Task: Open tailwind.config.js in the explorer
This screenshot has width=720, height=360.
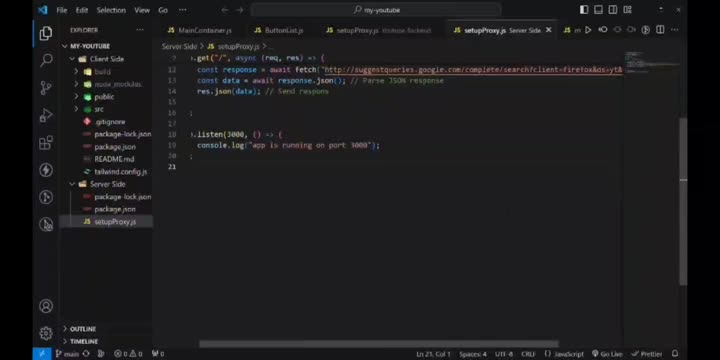Action: (x=121, y=172)
